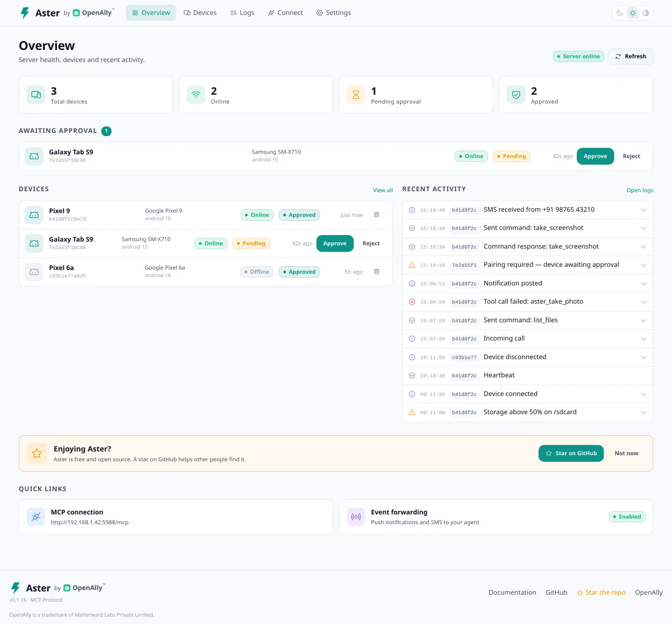This screenshot has height=625, width=672.
Task: Delete the Pixel 6a device trash icon
Action: click(x=377, y=272)
